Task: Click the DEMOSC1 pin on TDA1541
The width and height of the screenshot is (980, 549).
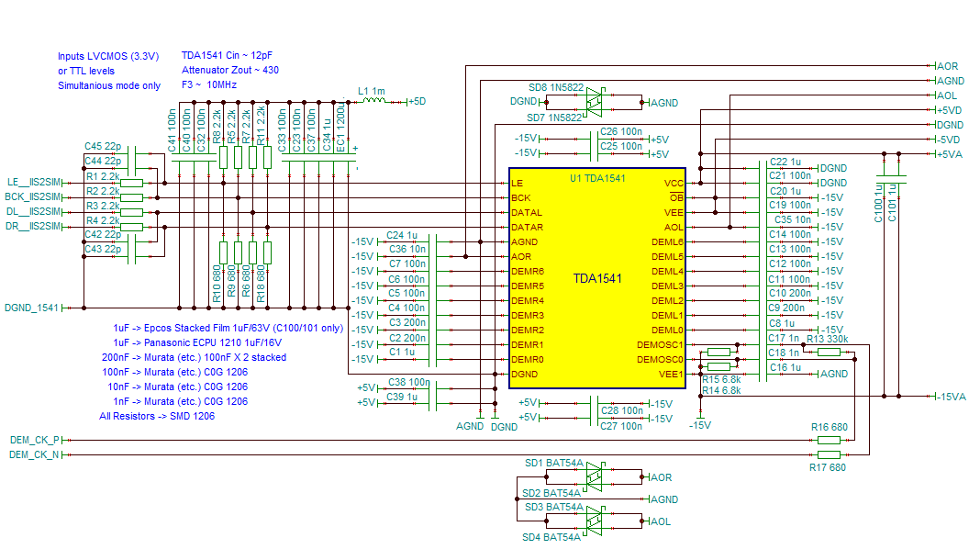Action: 660,344
